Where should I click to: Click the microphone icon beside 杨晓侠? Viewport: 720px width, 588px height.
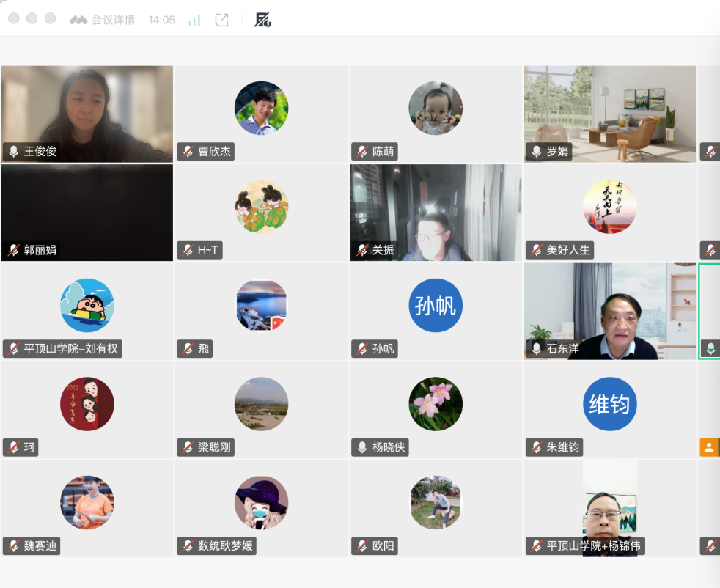pos(361,447)
